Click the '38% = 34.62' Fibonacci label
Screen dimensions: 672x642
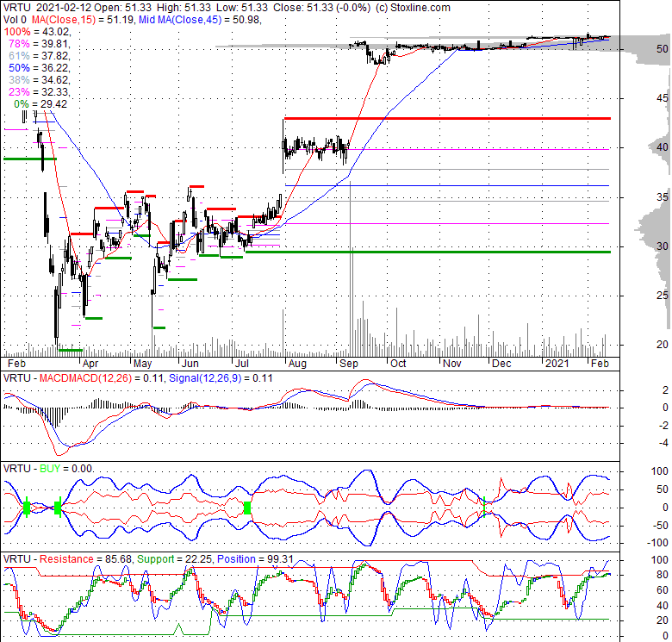(x=39, y=80)
